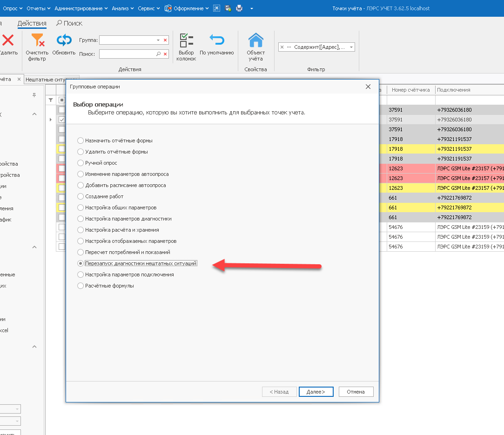Click the Обновить refresh icon
Image resolution: width=504 pixels, height=435 pixels.
(64, 40)
